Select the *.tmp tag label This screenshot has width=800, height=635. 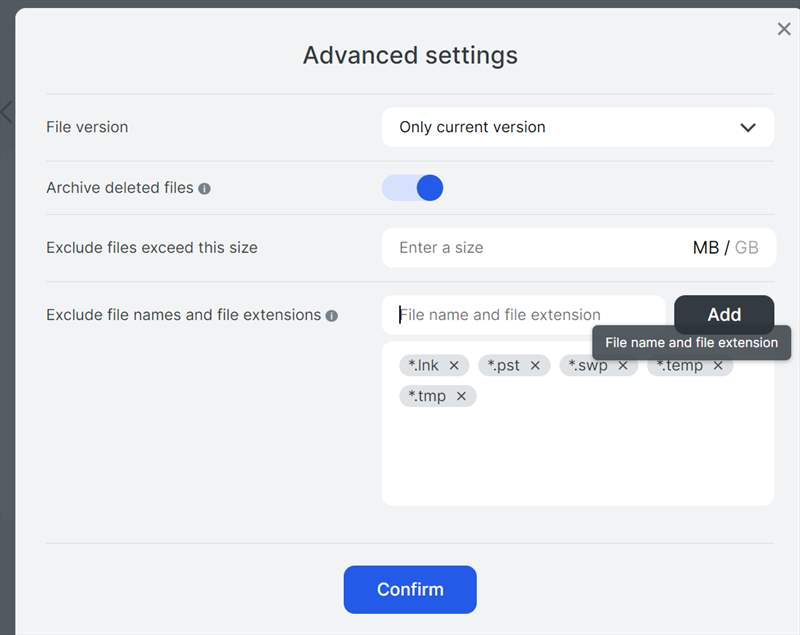[427, 396]
